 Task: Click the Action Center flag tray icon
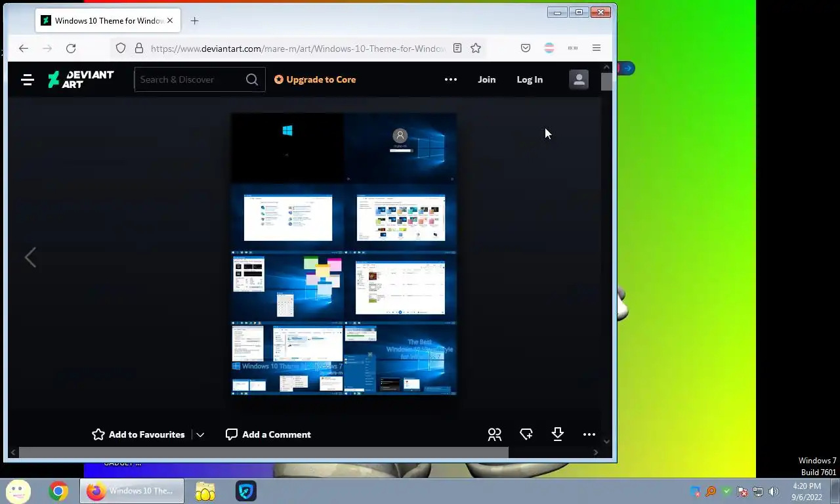[742, 492]
